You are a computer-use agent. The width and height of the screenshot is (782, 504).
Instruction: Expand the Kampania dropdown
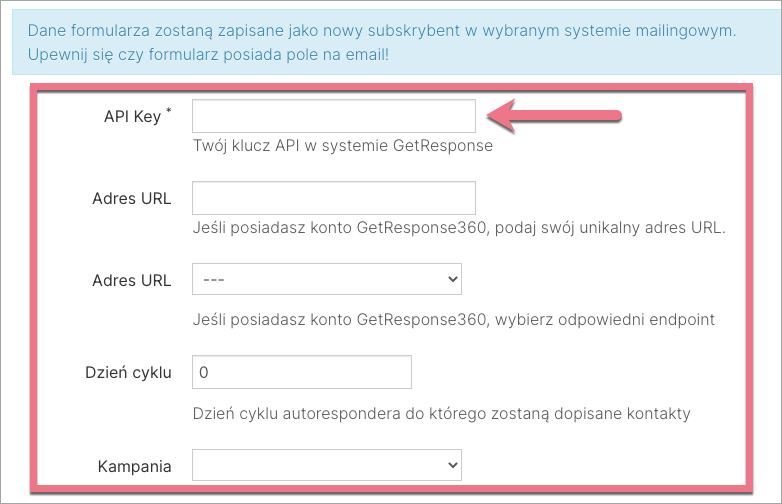point(326,466)
